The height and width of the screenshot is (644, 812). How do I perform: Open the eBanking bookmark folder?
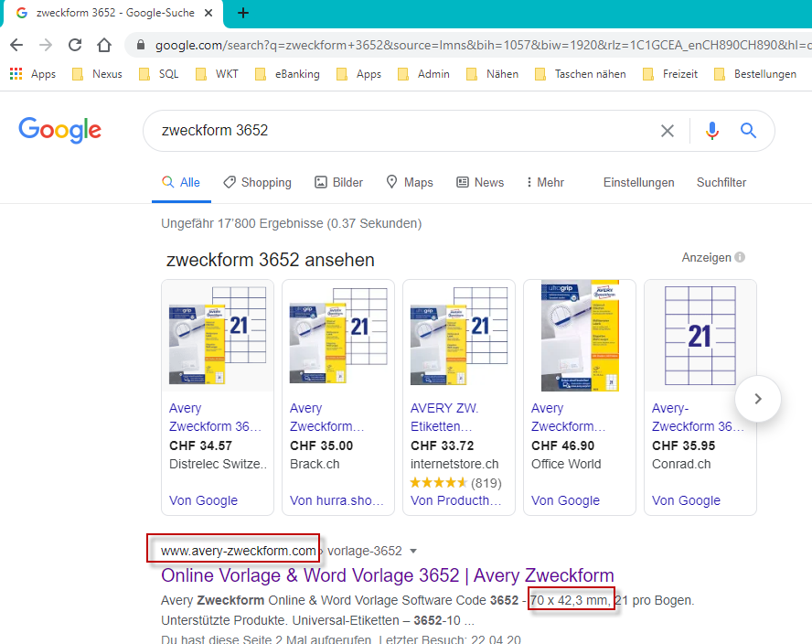[287, 74]
